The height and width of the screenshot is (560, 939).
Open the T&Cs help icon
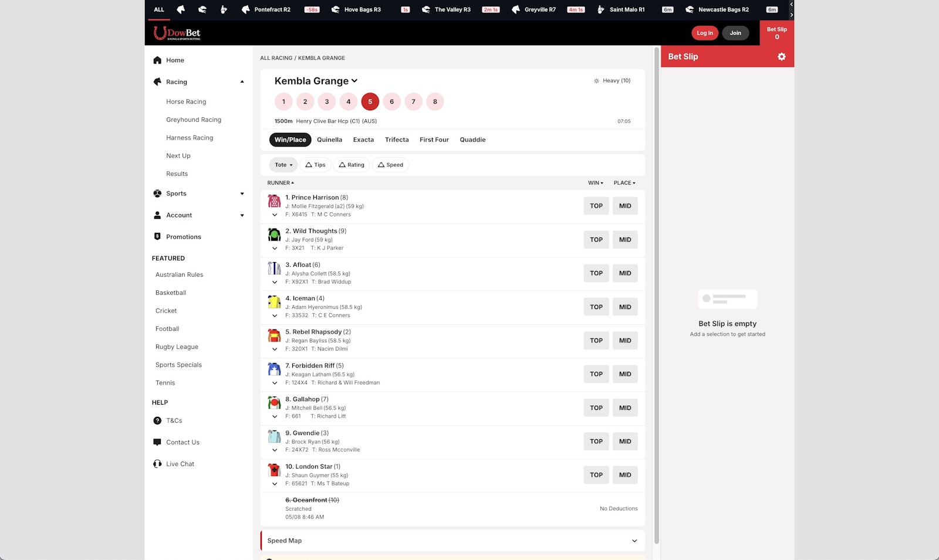click(157, 420)
